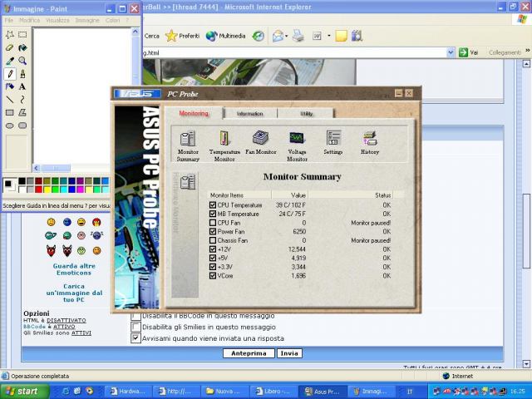The width and height of the screenshot is (532, 399).
Task: Expand Collegamenti toolbar chevron
Action: click(528, 50)
